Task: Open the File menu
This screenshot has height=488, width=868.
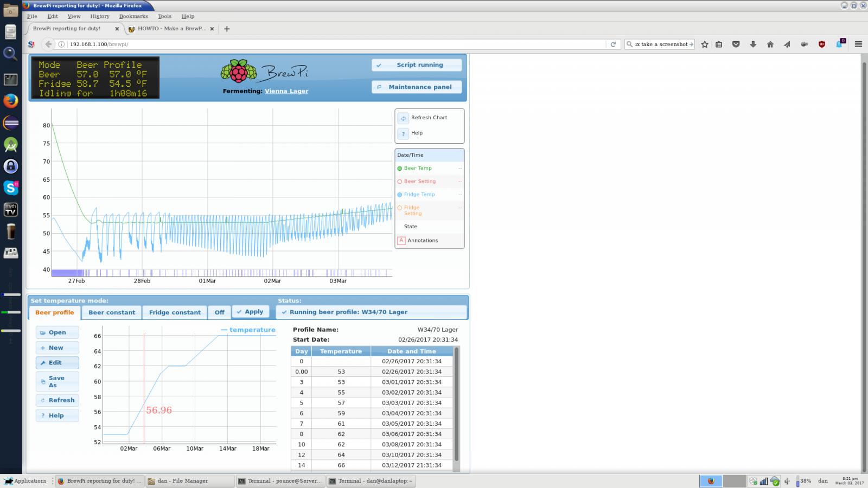Action: point(32,16)
